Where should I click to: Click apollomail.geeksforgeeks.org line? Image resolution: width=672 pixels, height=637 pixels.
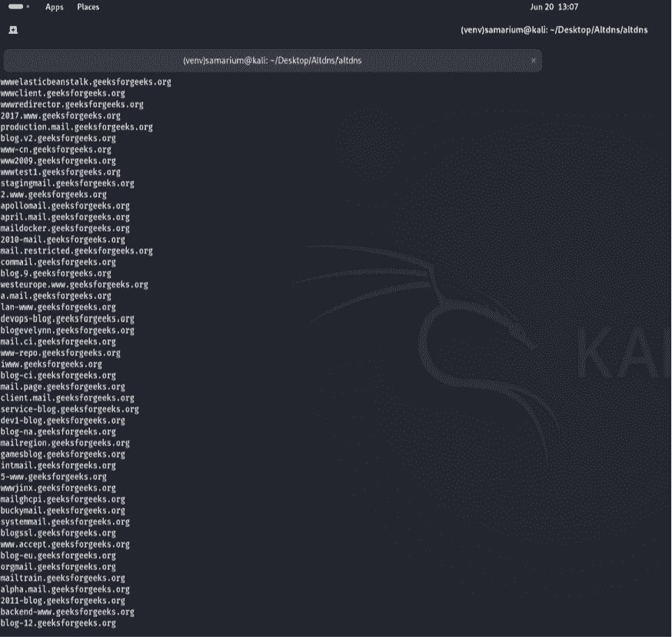[x=65, y=206]
